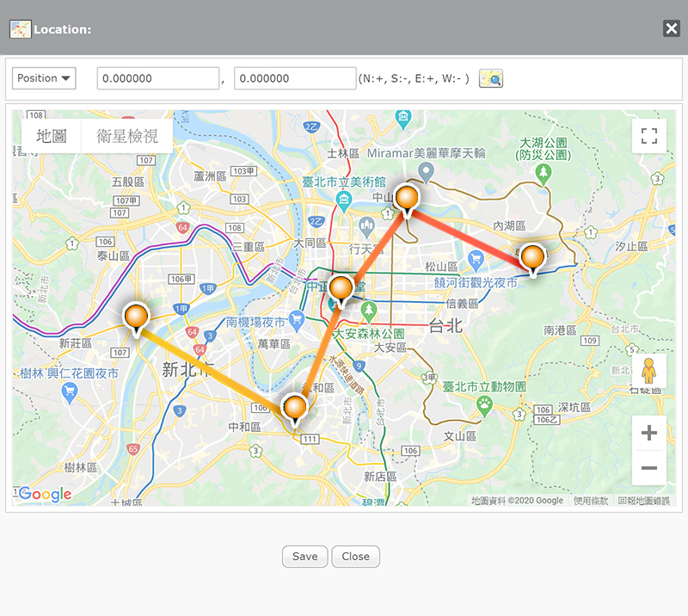The width and height of the screenshot is (688, 616).
Task: Click the Close button
Action: point(355,557)
